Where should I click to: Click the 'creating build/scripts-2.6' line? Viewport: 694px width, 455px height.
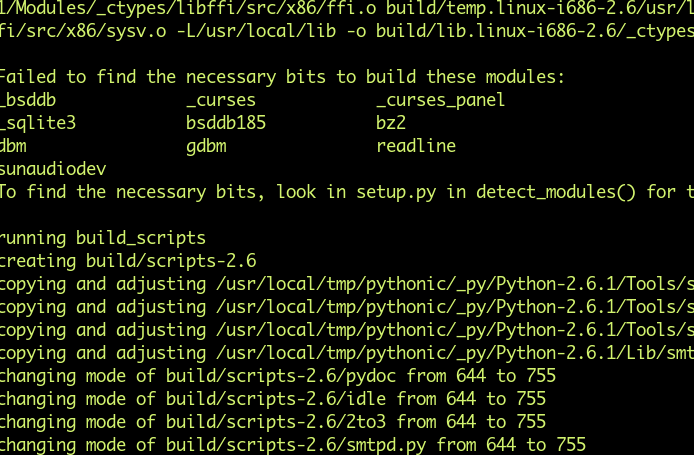pos(127,261)
